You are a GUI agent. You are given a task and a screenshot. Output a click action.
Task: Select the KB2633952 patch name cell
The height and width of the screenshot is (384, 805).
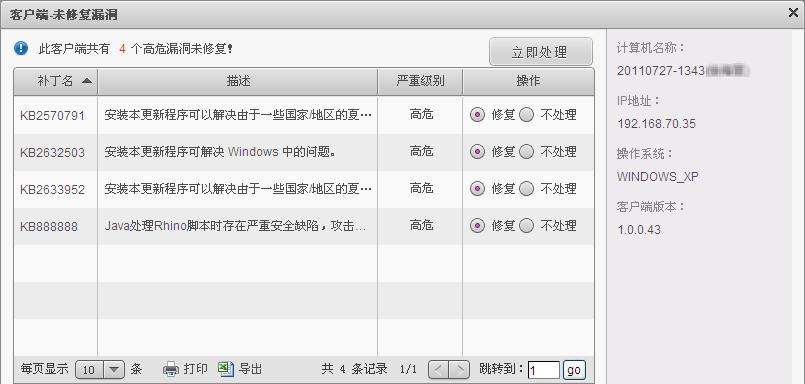(52, 189)
